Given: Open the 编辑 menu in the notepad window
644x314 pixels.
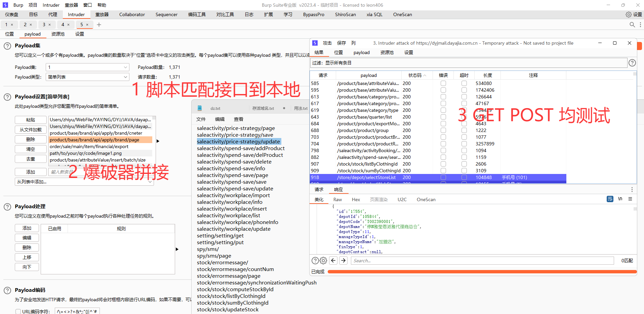Looking at the screenshot, I should click(x=220, y=119).
